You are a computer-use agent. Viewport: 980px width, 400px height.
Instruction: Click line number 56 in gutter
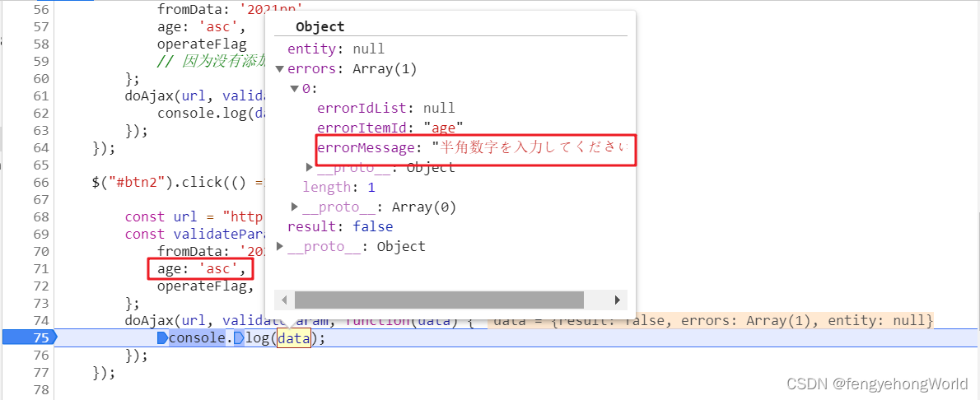(x=40, y=9)
